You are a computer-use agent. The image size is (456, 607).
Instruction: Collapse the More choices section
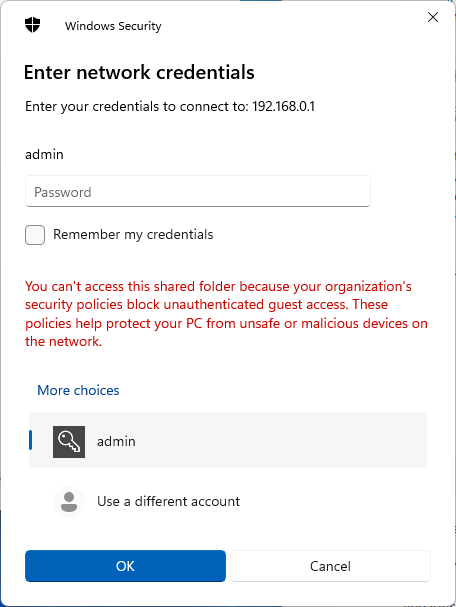[78, 390]
